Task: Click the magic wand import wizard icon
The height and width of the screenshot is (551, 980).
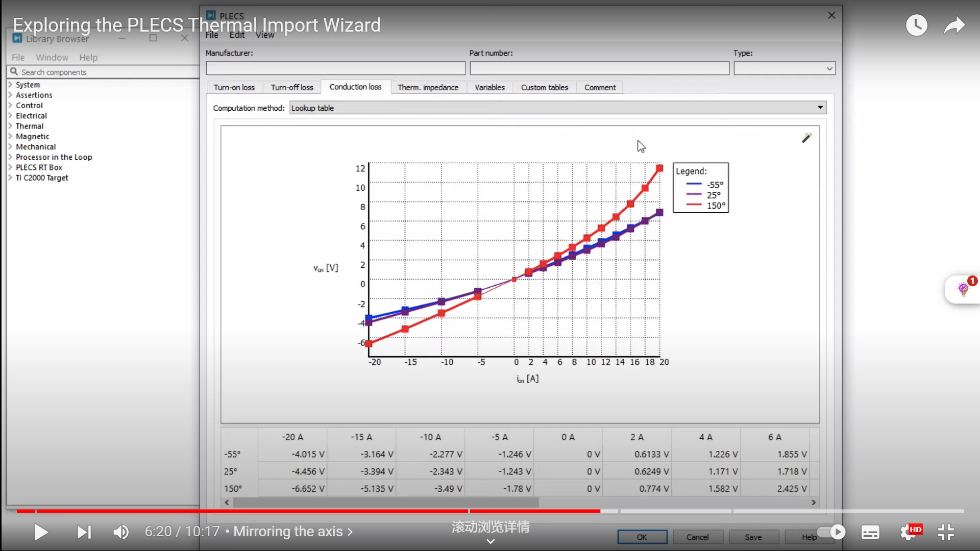Action: [806, 138]
